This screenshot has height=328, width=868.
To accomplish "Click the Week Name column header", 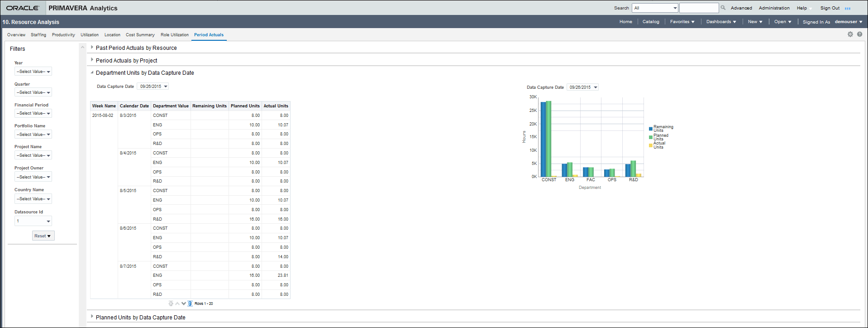I will click(x=104, y=106).
